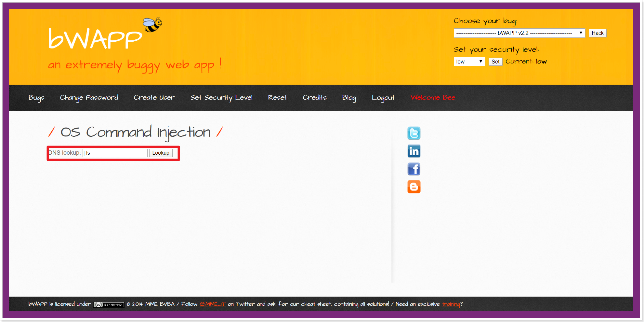
Task: Choose Reset in the navigation bar
Action: [x=278, y=98]
